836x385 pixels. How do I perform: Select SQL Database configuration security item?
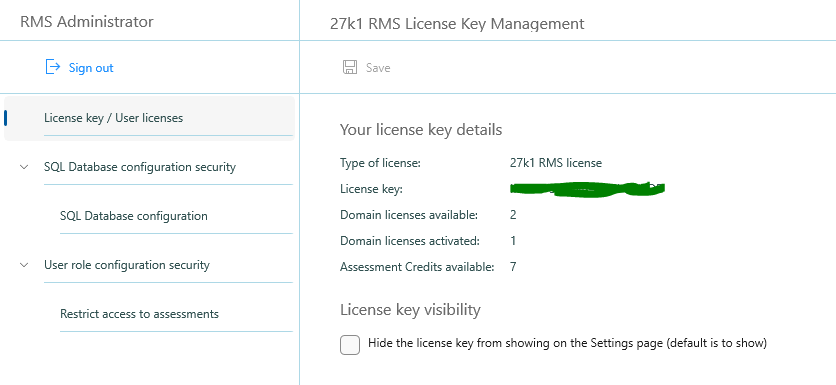[x=140, y=167]
